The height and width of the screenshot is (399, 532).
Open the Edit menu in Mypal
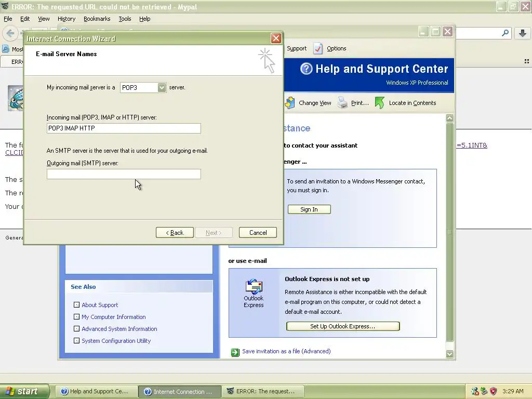pos(25,19)
